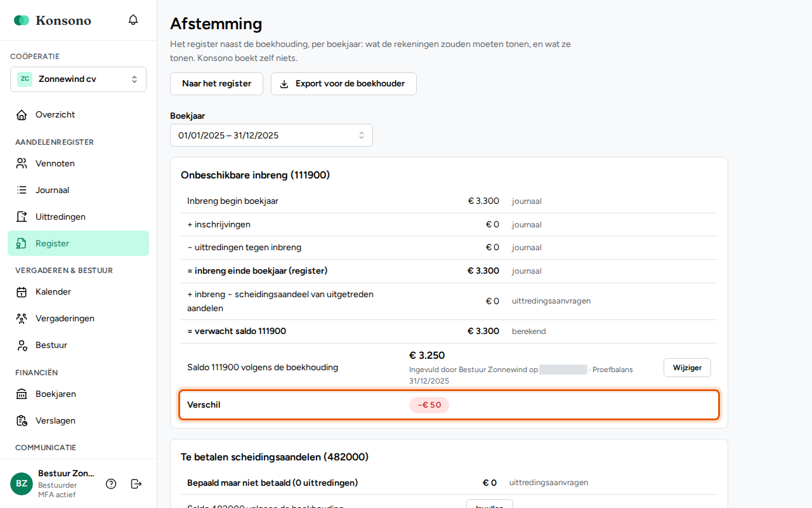Click the Afstemming page heading
This screenshot has width=812, height=508.
coord(216,24)
